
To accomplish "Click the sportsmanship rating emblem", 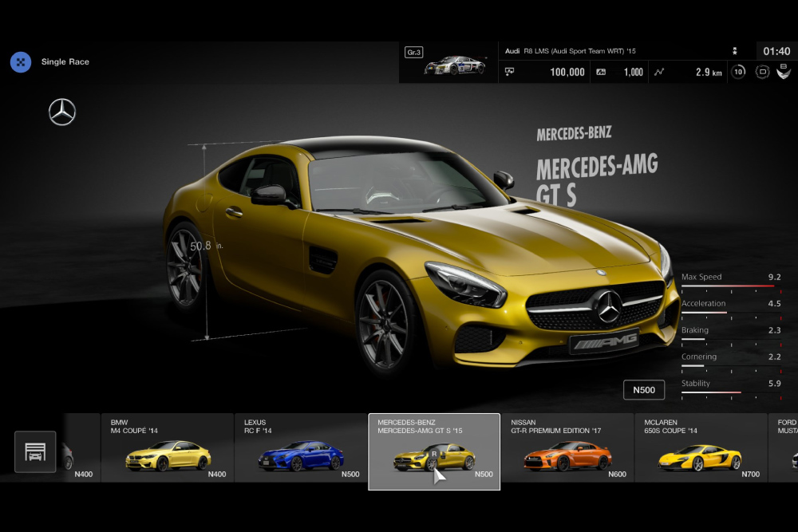I will point(784,71).
